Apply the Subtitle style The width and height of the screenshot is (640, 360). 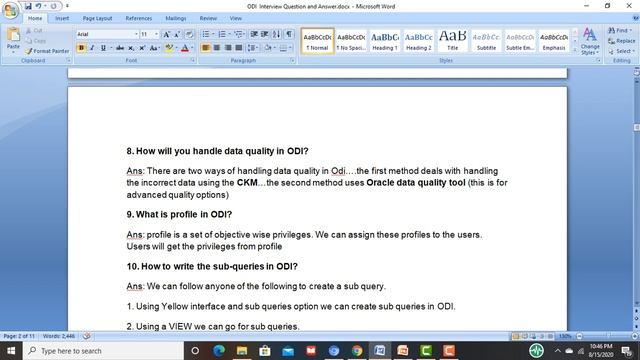(486, 41)
